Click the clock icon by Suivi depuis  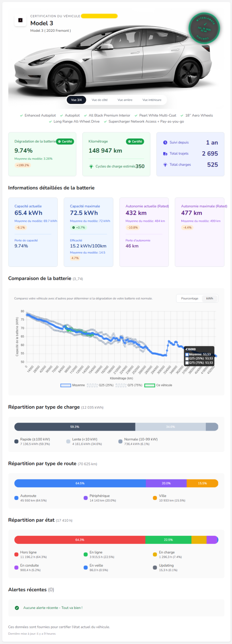point(165,142)
